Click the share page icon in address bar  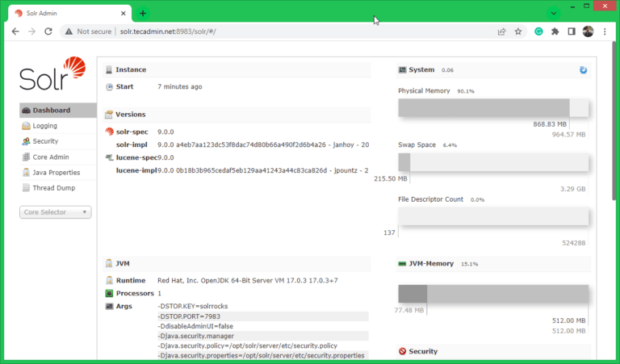click(x=501, y=31)
